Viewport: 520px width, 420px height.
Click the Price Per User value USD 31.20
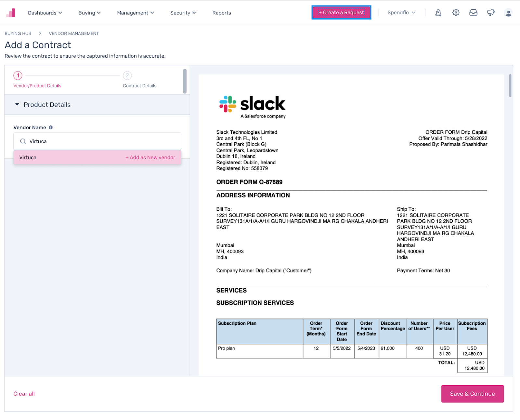pos(445,351)
